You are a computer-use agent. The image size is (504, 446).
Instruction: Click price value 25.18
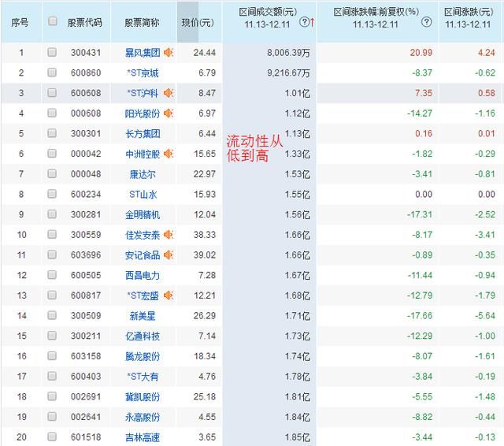[x=205, y=396]
